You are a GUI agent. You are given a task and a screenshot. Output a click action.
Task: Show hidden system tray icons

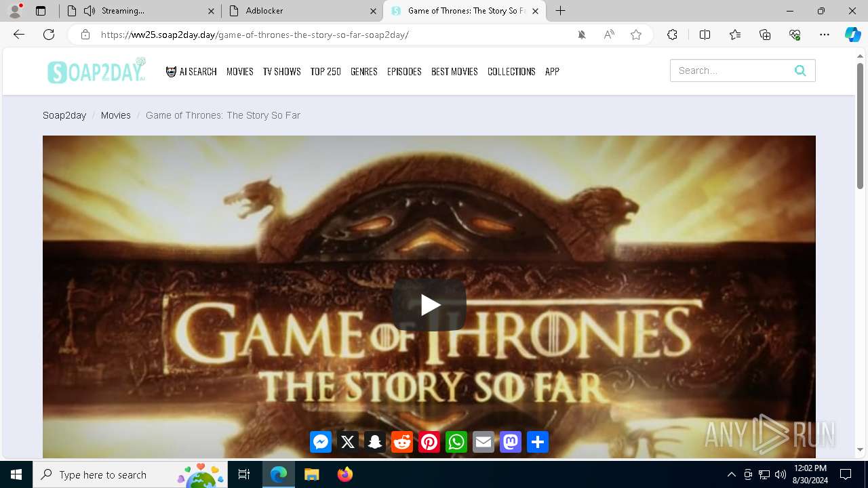coord(732,474)
